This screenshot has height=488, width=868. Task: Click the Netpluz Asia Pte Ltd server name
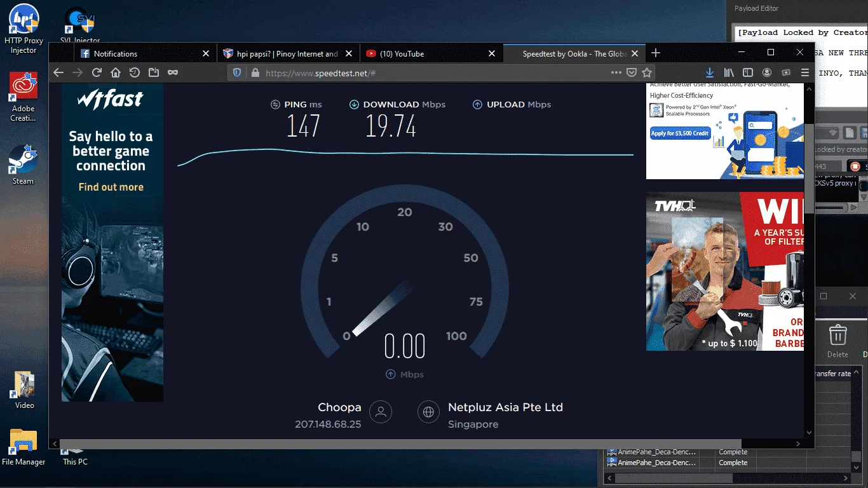505,407
